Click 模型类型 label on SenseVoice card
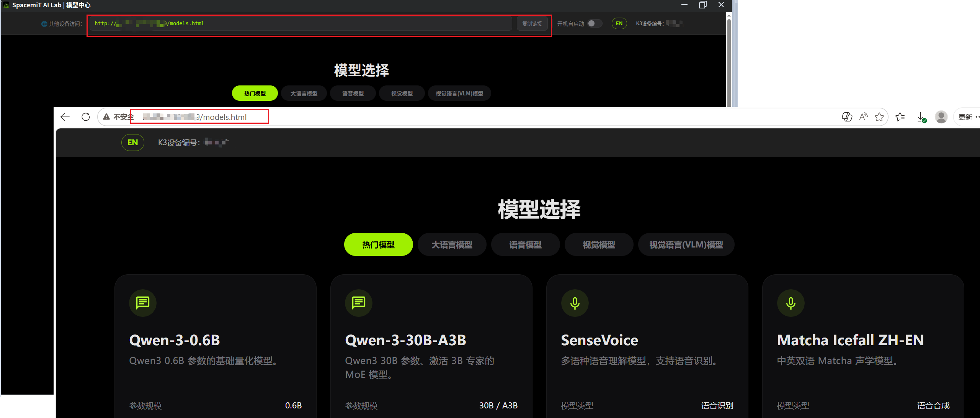This screenshot has width=980, height=418. coord(577,405)
